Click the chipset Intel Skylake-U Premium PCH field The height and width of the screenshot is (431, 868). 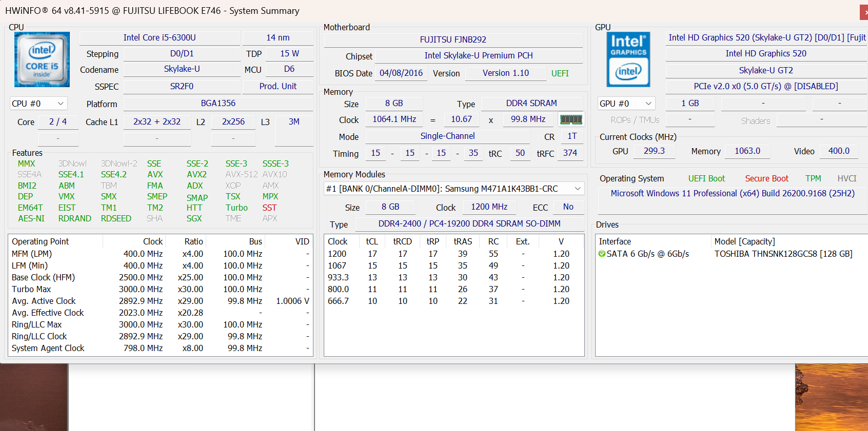(479, 55)
